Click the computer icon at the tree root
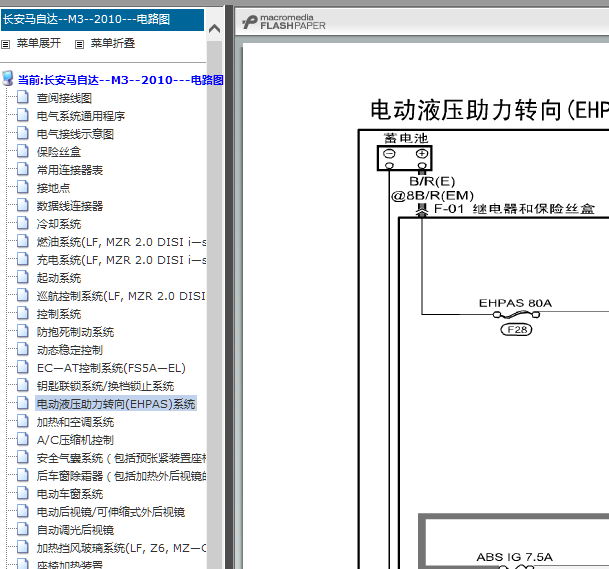Image resolution: width=609 pixels, height=569 pixels. coord(8,78)
